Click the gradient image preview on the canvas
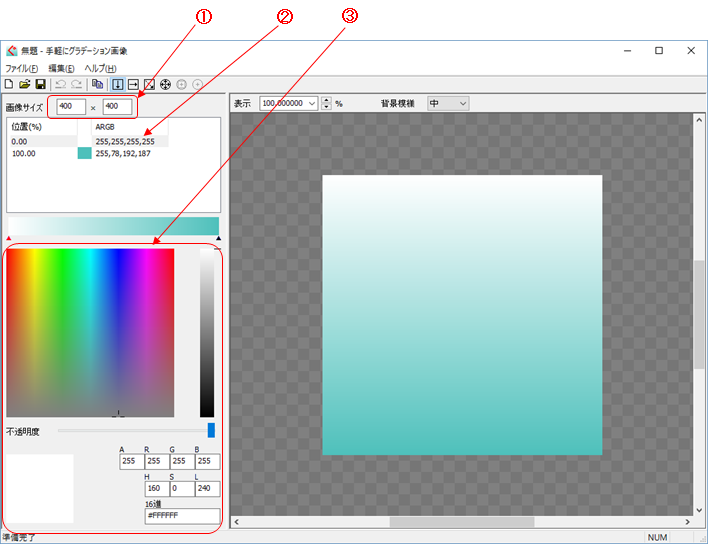The image size is (708, 544). (462, 315)
